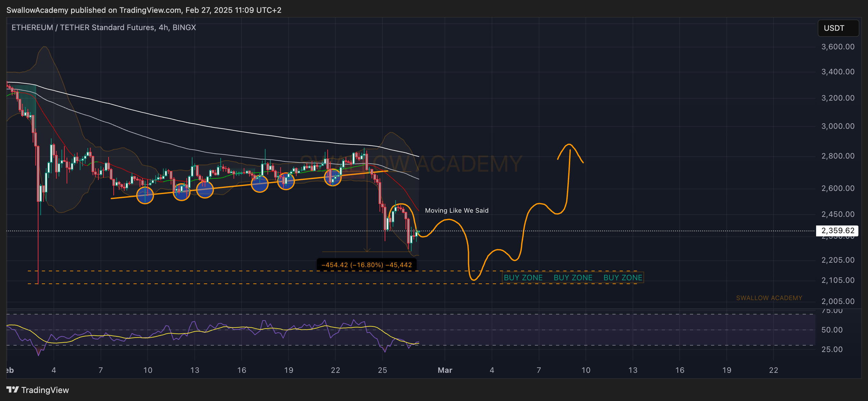Screen dimensions: 868x401
Task: Click the RSI 50.00 axis label
Action: pyautogui.click(x=831, y=330)
